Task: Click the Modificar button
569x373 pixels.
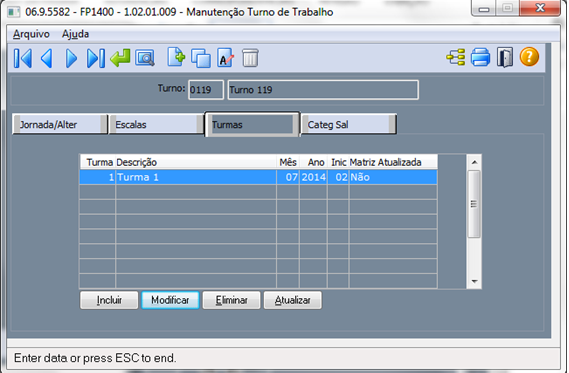Action: pos(170,300)
